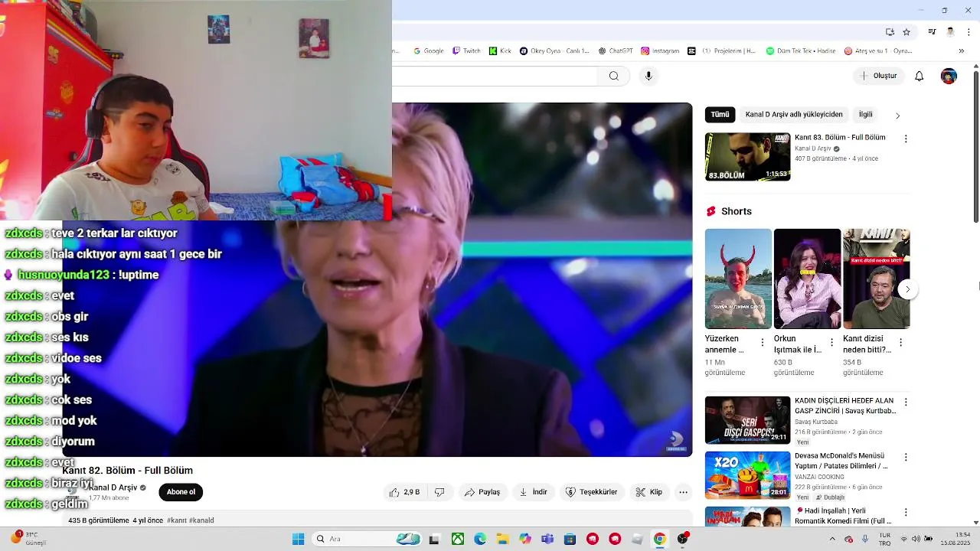The height and width of the screenshot is (551, 980).
Task: Open Chrome's three-dot menu
Action: tap(968, 32)
